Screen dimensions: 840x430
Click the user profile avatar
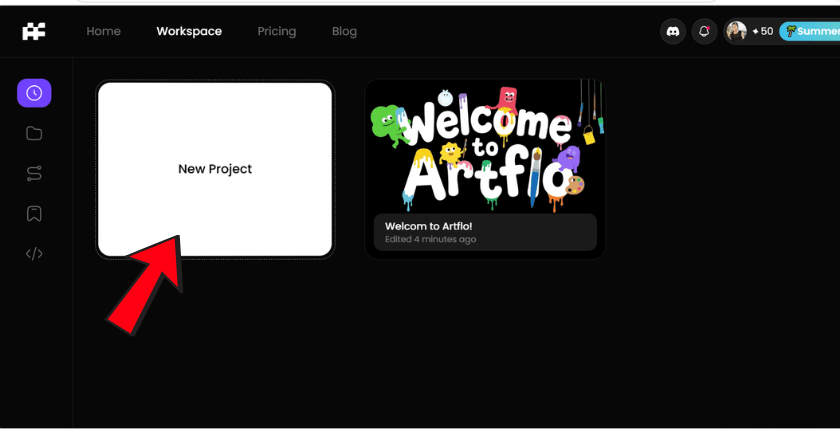(x=737, y=32)
